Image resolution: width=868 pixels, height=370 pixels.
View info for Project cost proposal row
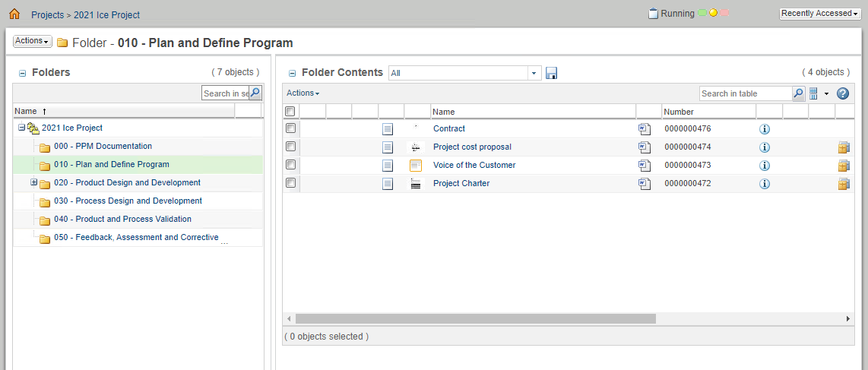765,147
